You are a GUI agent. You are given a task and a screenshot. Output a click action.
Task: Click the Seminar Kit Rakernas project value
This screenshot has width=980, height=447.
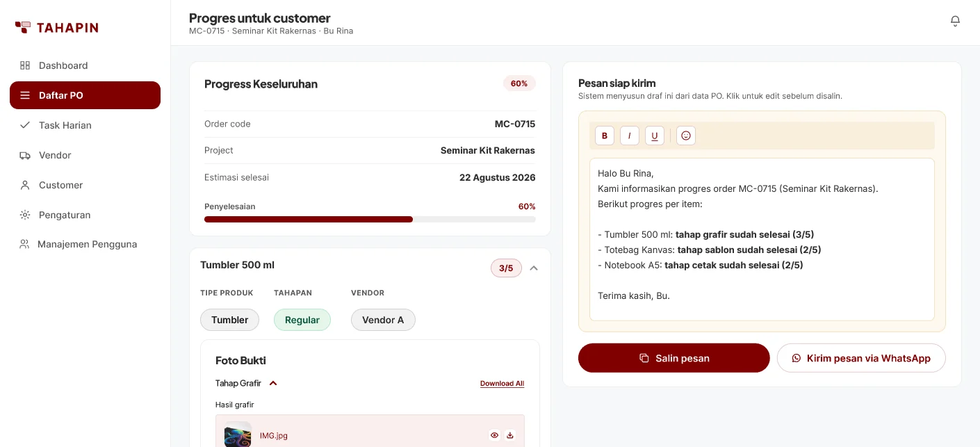488,150
